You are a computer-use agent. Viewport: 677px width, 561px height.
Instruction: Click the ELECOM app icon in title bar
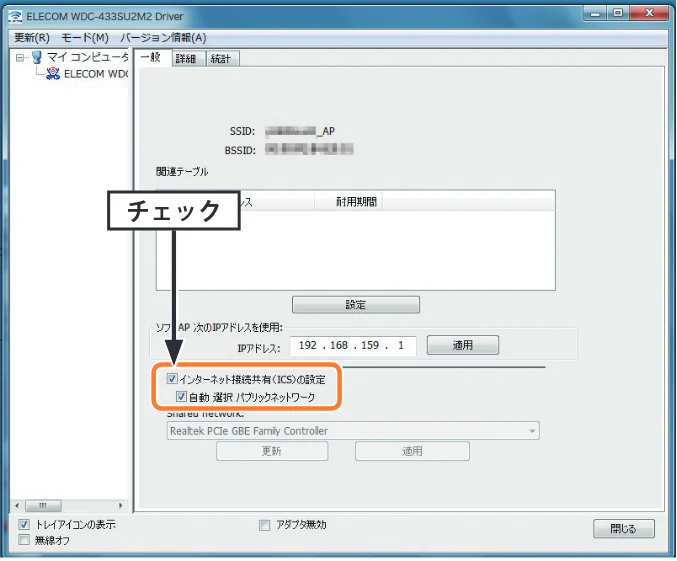[16, 16]
